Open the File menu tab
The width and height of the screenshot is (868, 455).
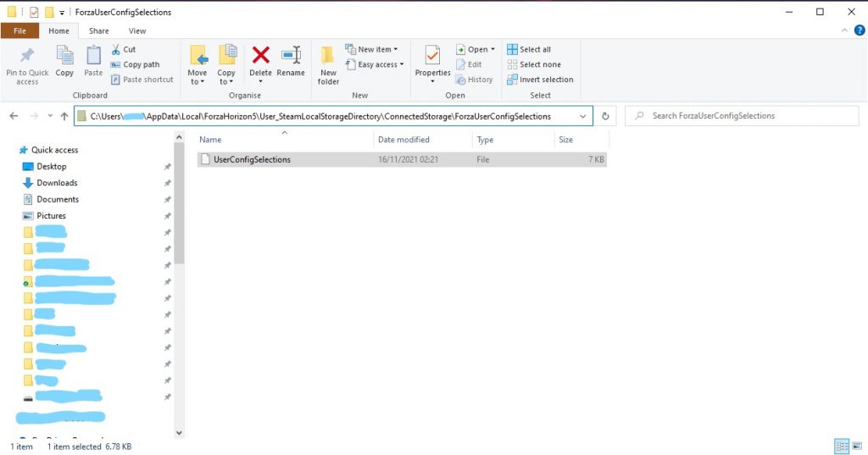click(x=19, y=31)
